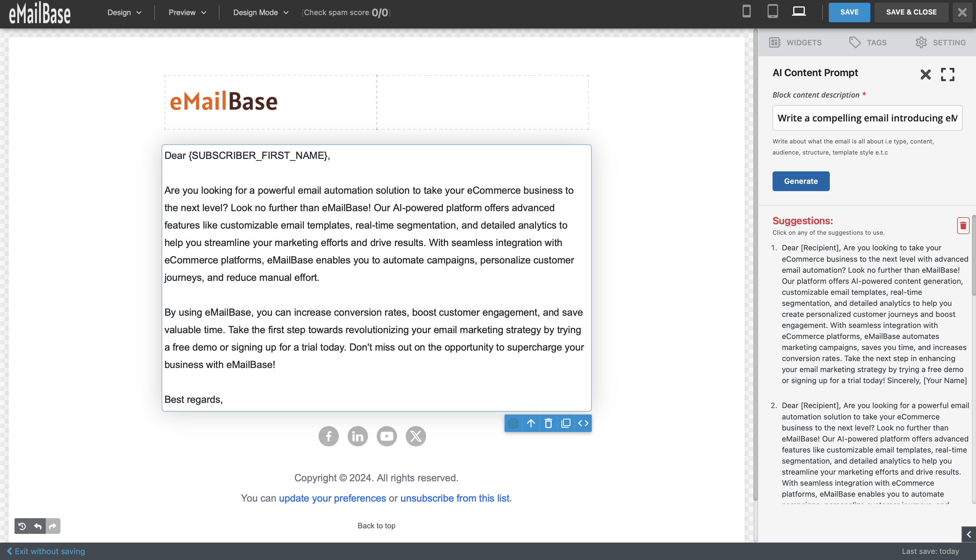Open AI content generator icon on block toolbar
The height and width of the screenshot is (560, 976).
(513, 423)
